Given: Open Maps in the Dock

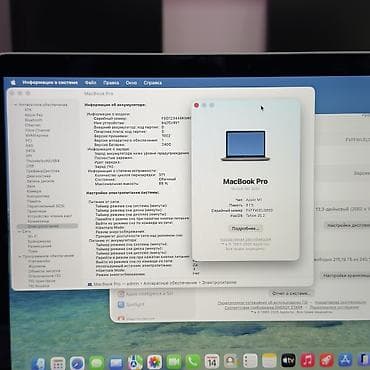Looking at the screenshot, I should 135,362.
